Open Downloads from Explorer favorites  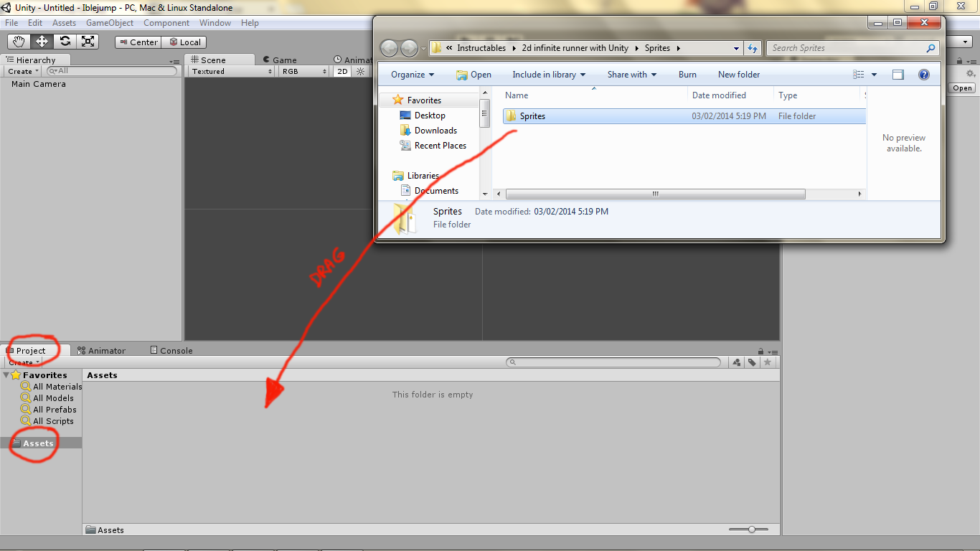click(435, 130)
